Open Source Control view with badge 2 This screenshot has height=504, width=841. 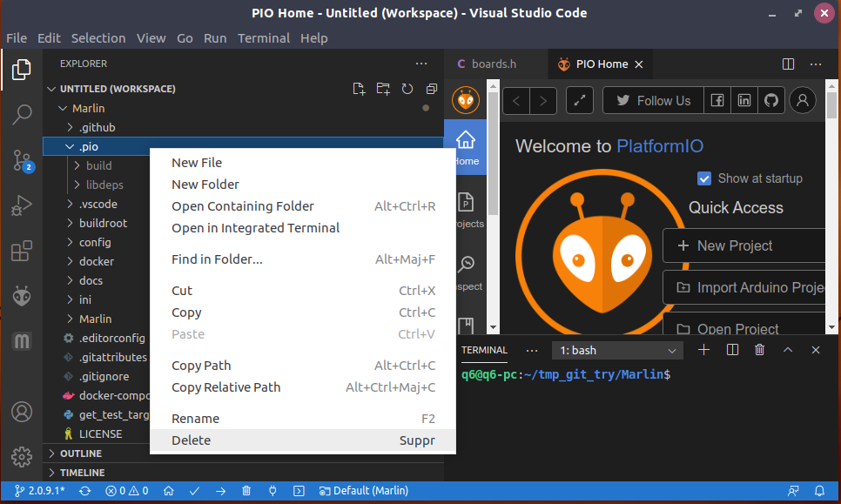click(23, 160)
